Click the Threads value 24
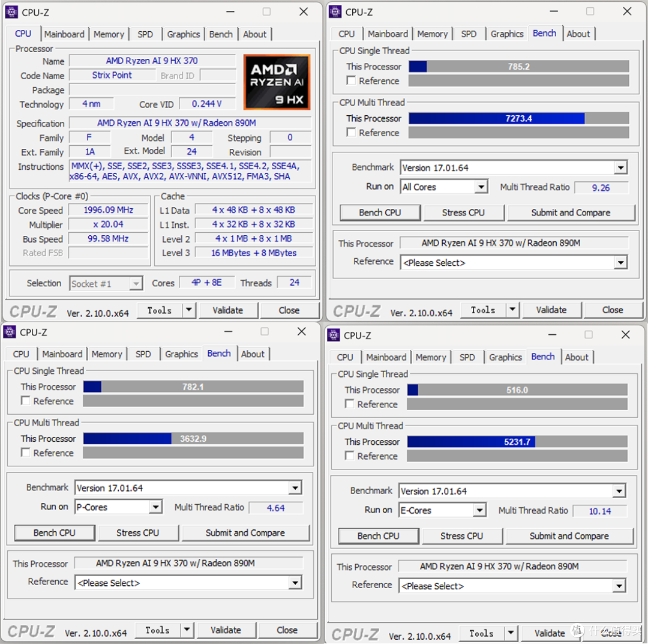Screen dimensions: 648x644 (294, 283)
